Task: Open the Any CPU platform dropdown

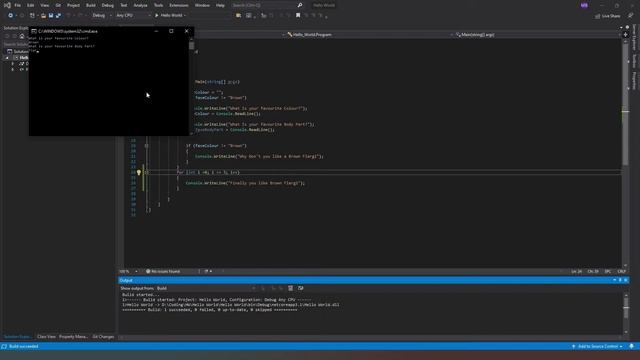Action: coord(133,16)
